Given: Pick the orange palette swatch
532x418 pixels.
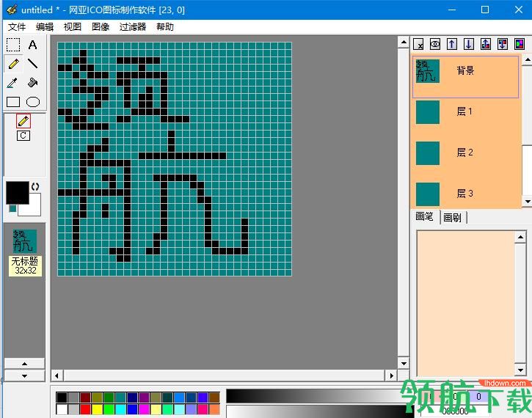Looking at the screenshot, I should [x=214, y=409].
